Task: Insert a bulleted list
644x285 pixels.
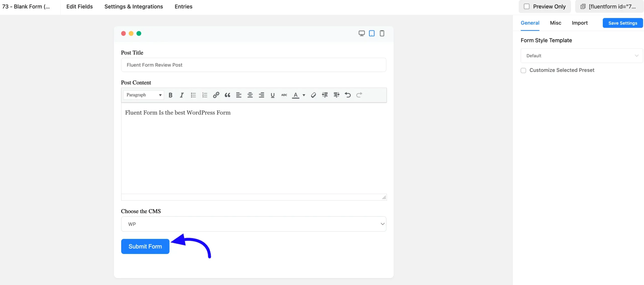Action: (x=193, y=95)
